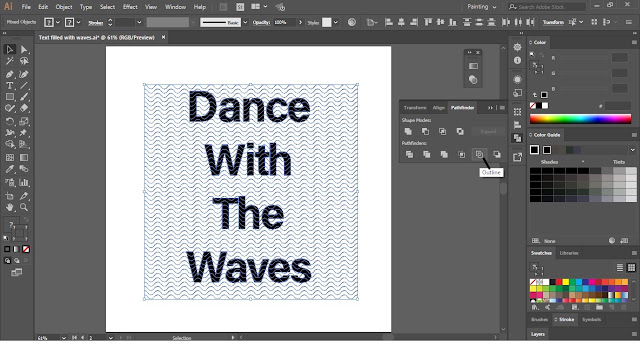This screenshot has height=360, width=640.
Task: Select the Hand tool
Action: pyautogui.click(x=10, y=207)
